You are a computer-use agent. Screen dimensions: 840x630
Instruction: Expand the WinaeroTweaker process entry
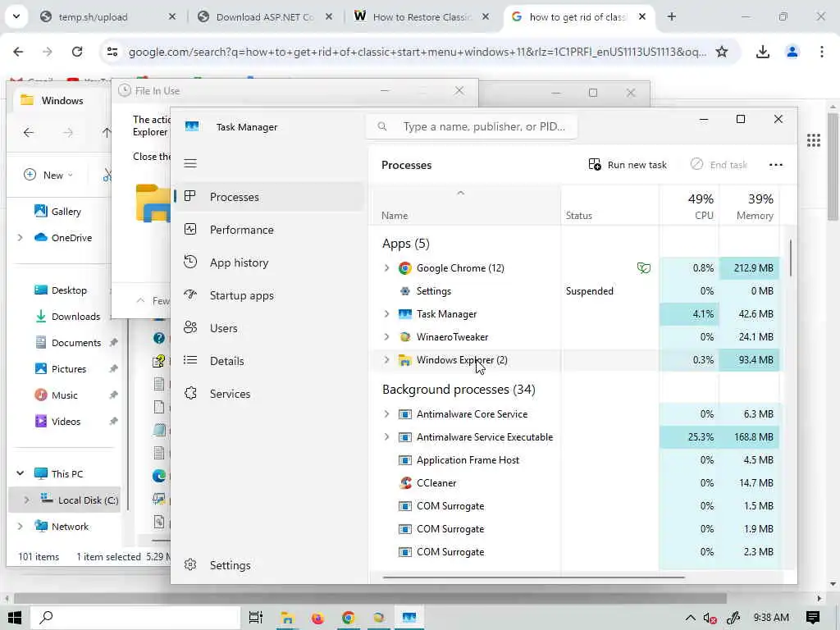point(386,337)
